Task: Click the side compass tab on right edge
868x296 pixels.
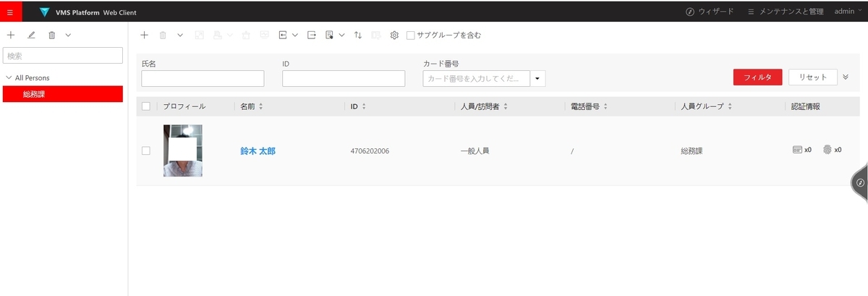Action: (x=860, y=182)
